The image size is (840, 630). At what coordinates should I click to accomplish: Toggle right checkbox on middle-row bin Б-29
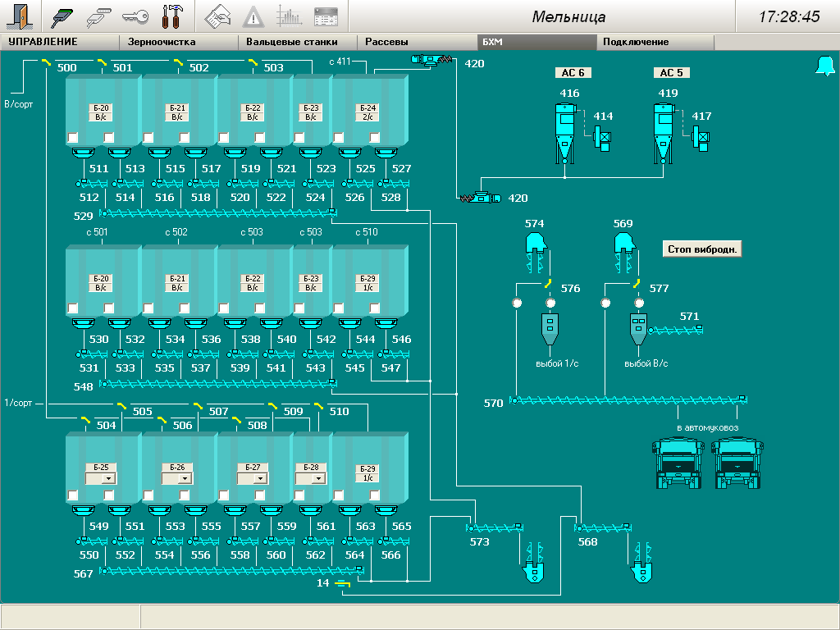pos(375,308)
